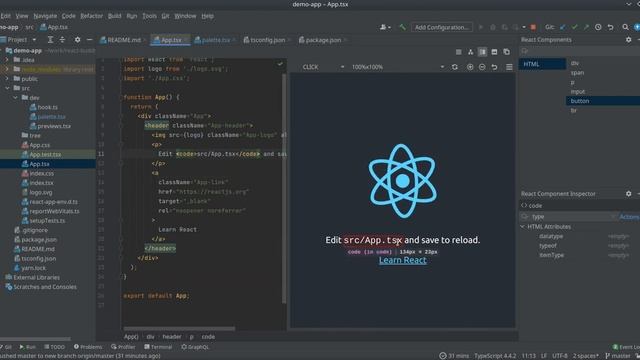Click the open-in-window icon above the preview
This screenshot has height=360, width=640.
click(507, 52)
